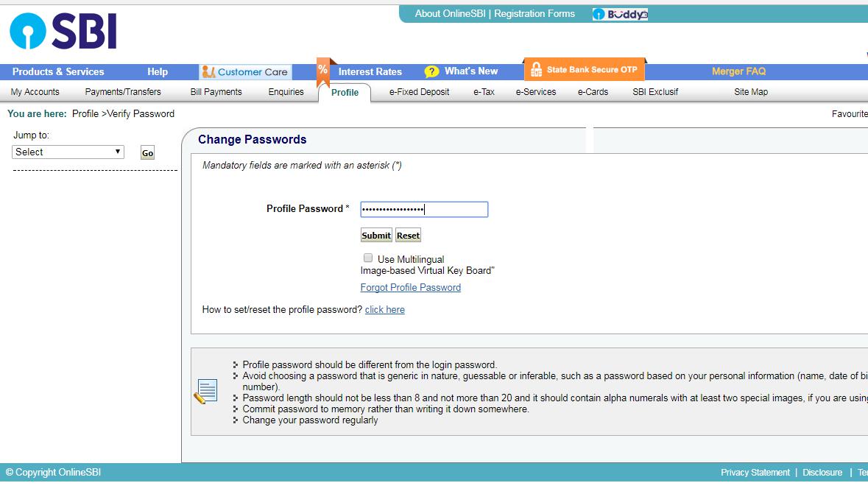868x494 pixels.
Task: Open Products & Services menu
Action: [x=58, y=71]
